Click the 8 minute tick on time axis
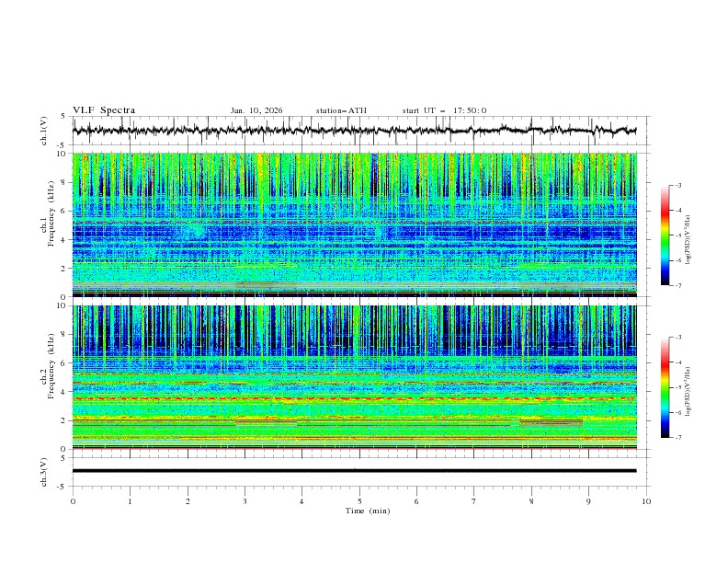The image size is (728, 563). 531,501
